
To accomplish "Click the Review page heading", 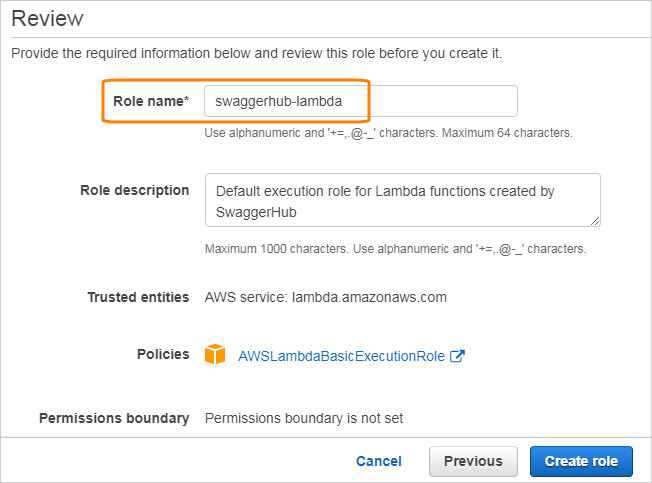I will tap(47, 18).
